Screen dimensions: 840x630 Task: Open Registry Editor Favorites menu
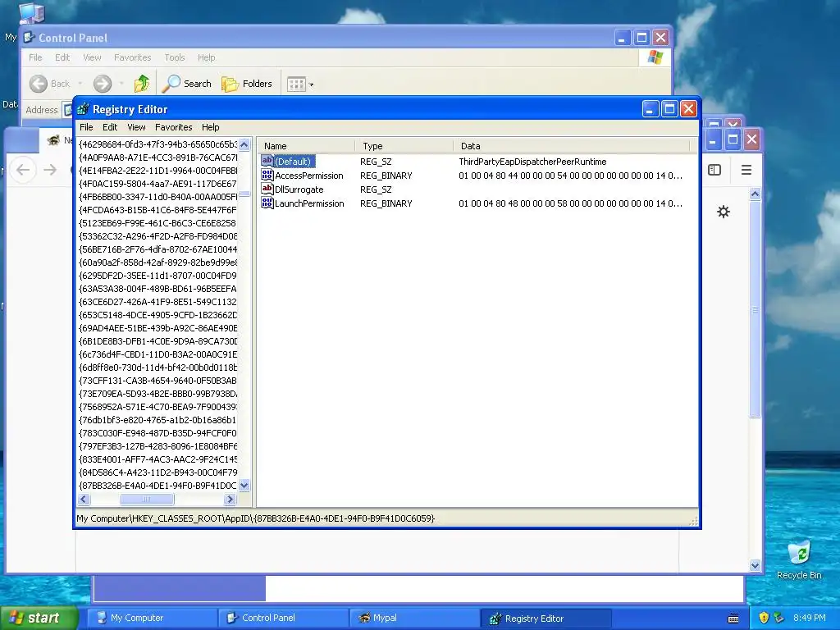(x=174, y=127)
